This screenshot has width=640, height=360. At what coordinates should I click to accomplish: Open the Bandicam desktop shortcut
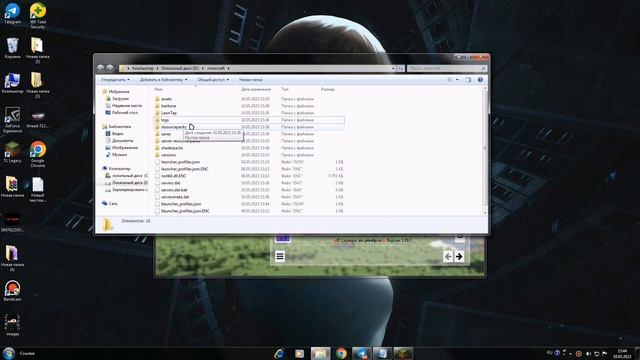12,291
